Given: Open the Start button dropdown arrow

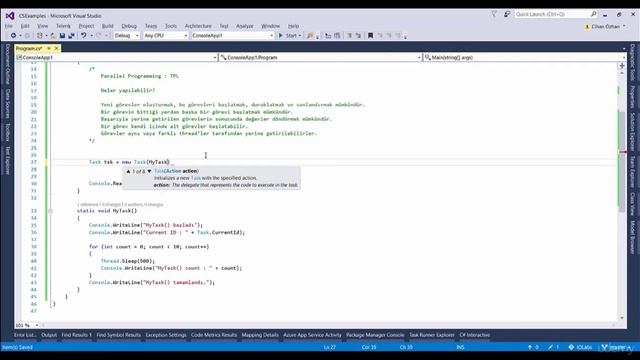Looking at the screenshot, I should 300,36.
